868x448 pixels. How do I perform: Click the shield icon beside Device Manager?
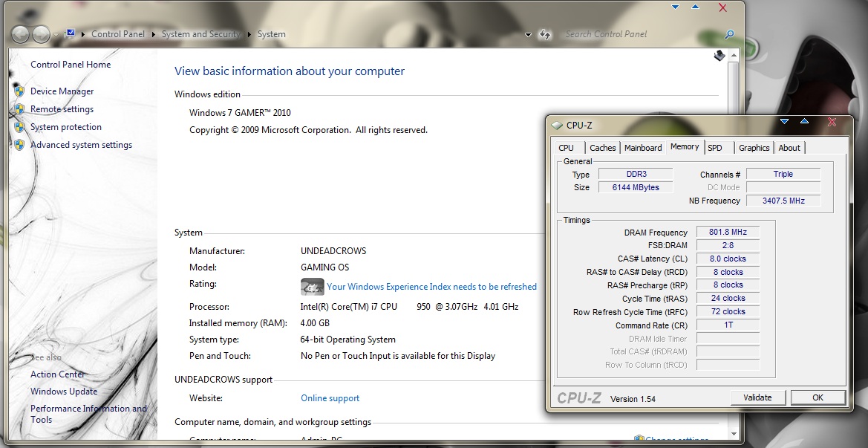click(19, 91)
